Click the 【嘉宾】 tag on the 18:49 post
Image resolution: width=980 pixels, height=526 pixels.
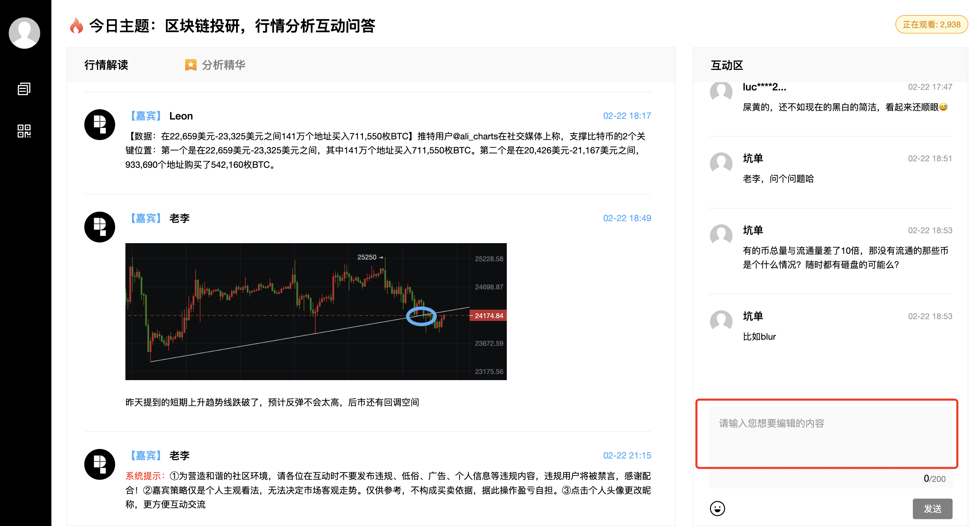click(x=146, y=218)
